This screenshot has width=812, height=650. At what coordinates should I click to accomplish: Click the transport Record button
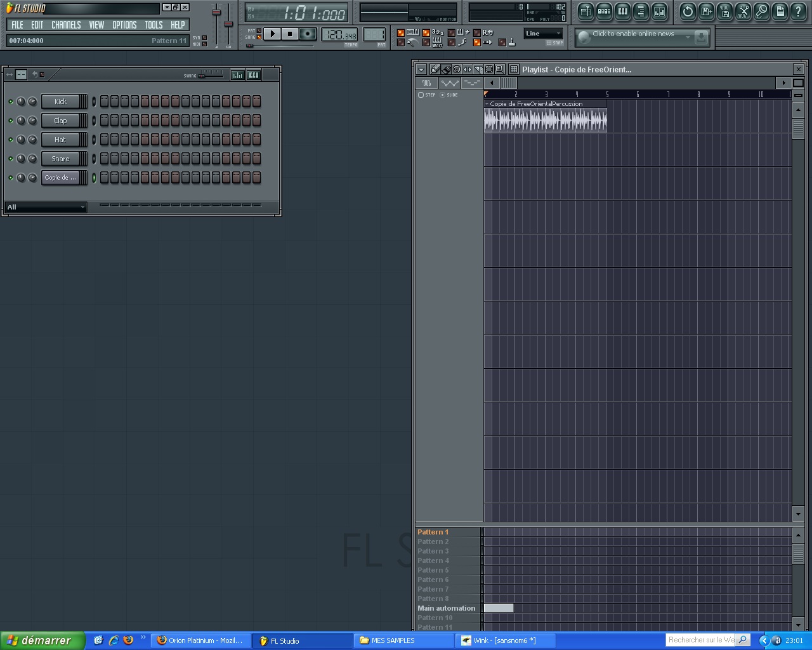pos(308,34)
